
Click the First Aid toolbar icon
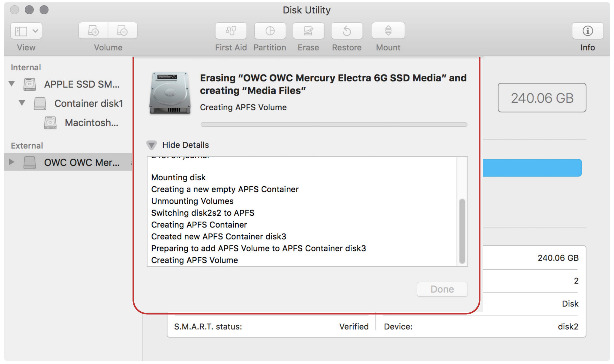pos(231,31)
